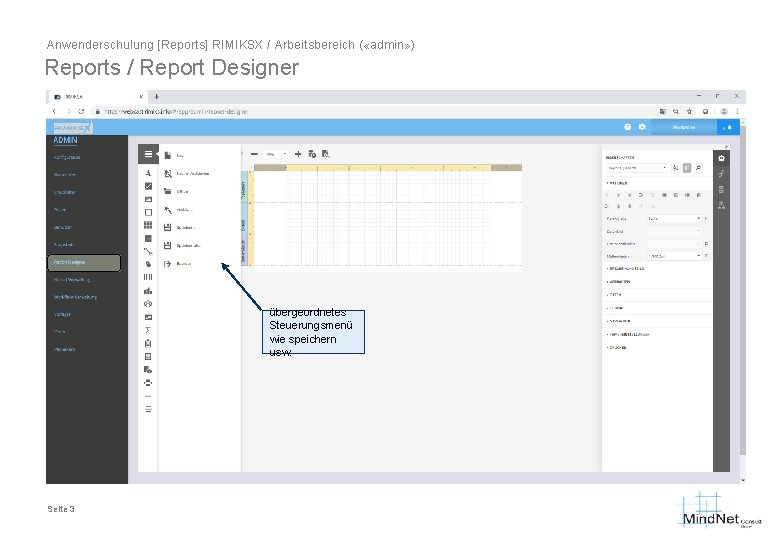Open the Maßeinheiten units dropdown
780x540 pixels.
click(x=674, y=256)
